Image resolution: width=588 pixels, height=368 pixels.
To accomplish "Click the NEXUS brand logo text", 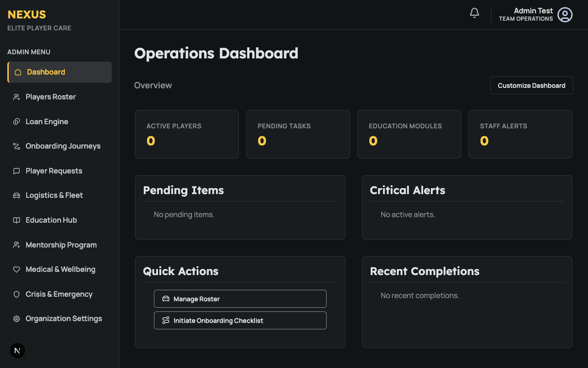I will pyautogui.click(x=27, y=15).
